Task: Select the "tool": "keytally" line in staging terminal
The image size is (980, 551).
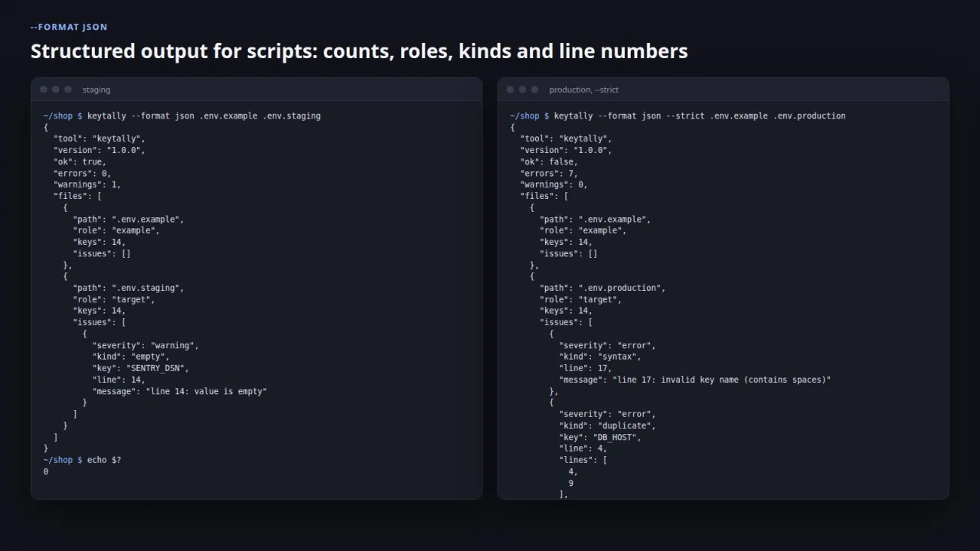Action: [100, 139]
